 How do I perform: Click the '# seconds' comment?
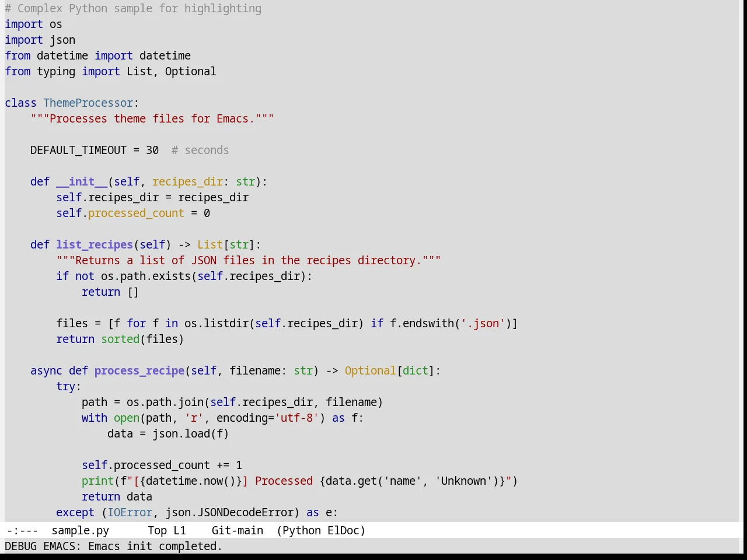(x=200, y=150)
